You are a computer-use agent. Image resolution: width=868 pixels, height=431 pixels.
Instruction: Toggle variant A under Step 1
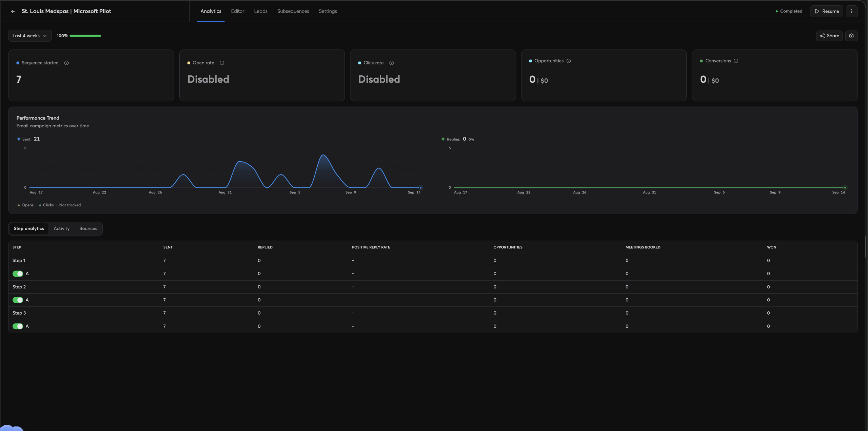click(18, 274)
